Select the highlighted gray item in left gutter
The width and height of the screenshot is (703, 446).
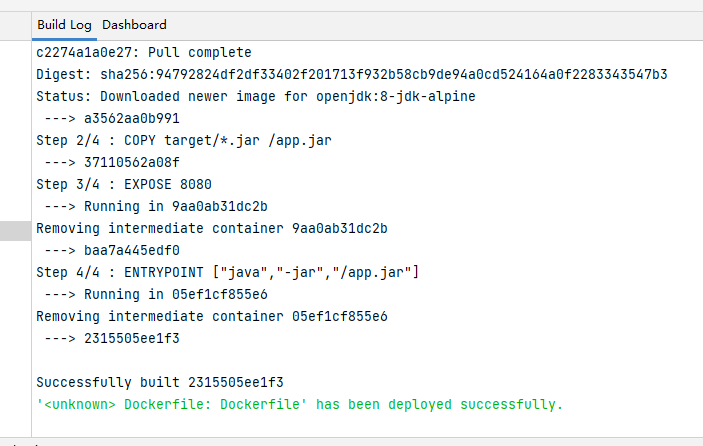15,231
